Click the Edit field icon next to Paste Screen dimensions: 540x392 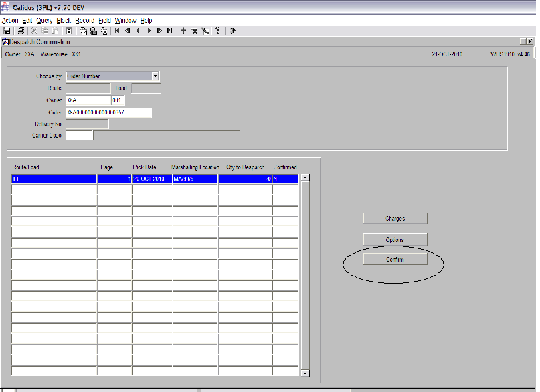[x=69, y=31]
